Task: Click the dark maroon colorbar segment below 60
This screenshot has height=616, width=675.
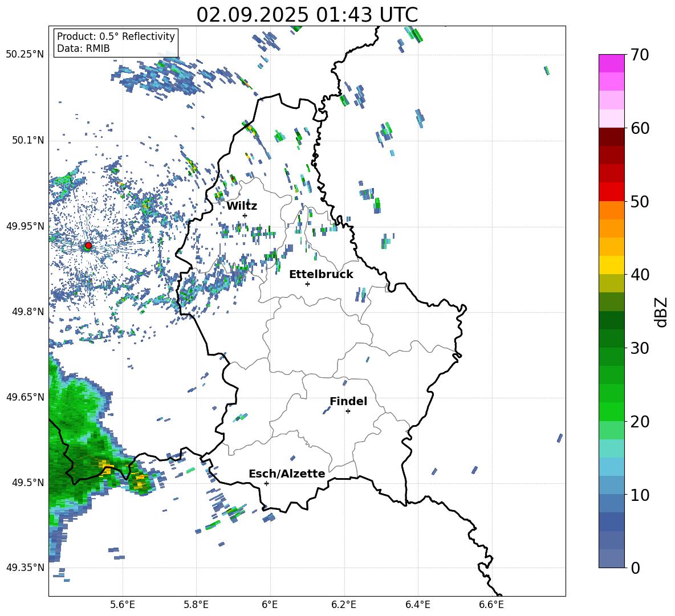Action: pos(611,137)
